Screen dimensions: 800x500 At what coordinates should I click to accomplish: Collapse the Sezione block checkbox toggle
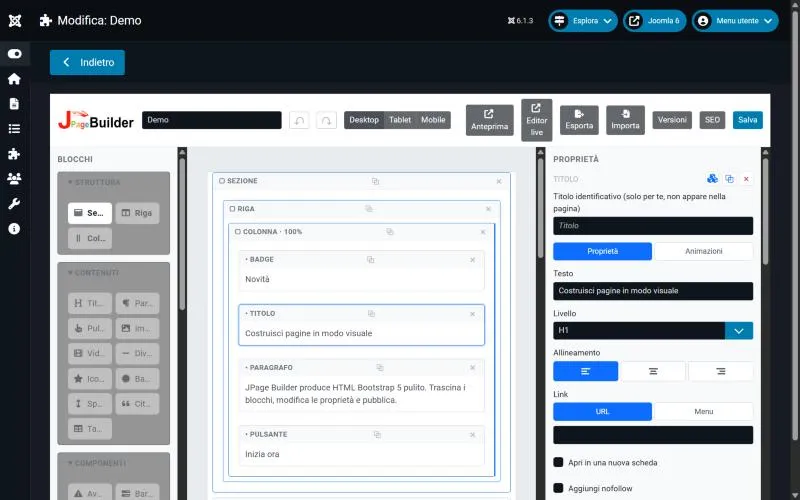coord(222,181)
